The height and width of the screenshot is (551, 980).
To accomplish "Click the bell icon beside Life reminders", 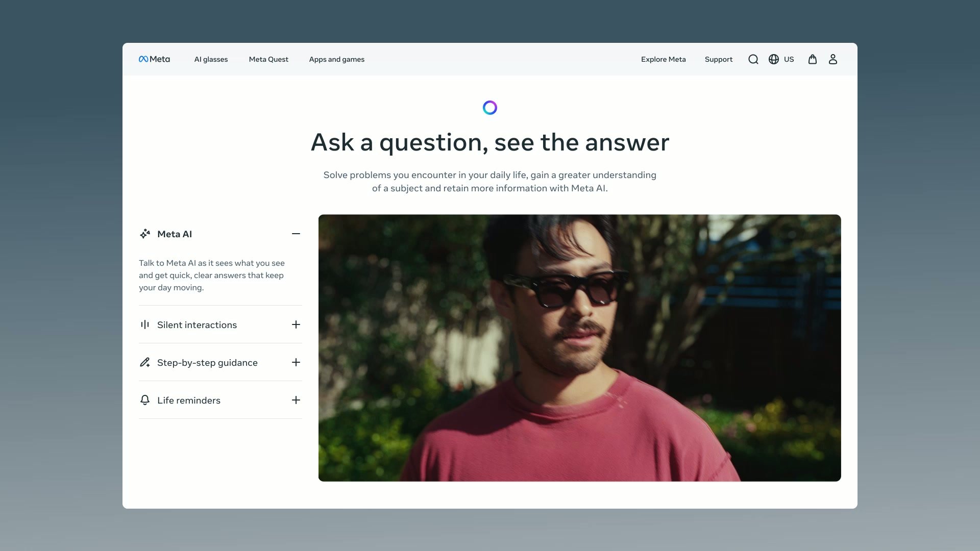I will point(145,400).
